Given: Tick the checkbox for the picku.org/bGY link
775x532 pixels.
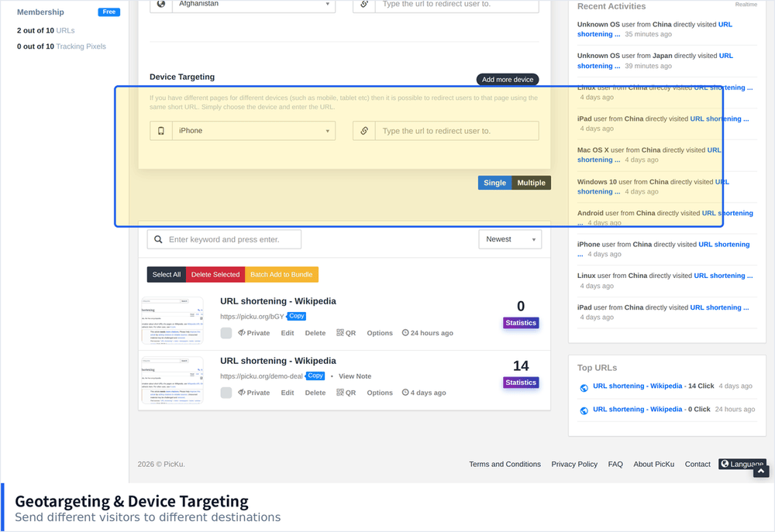Looking at the screenshot, I should [x=226, y=333].
